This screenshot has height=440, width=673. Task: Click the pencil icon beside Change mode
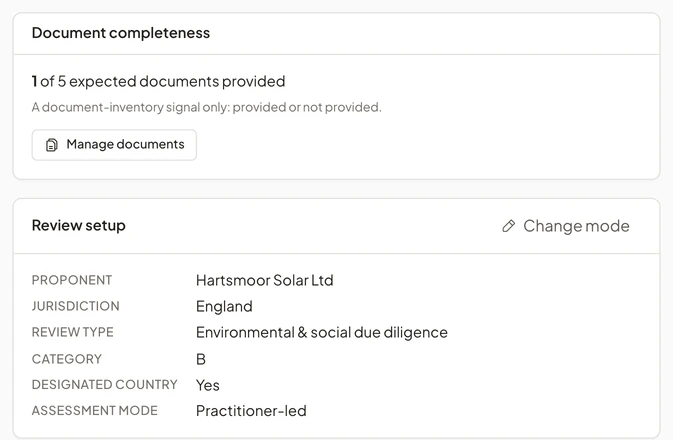[x=509, y=226]
